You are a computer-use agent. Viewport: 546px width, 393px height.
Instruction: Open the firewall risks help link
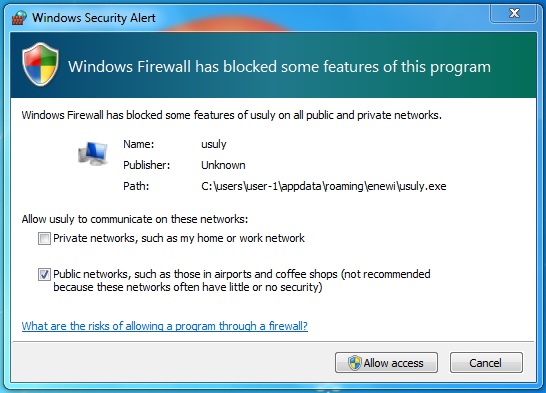click(x=165, y=326)
